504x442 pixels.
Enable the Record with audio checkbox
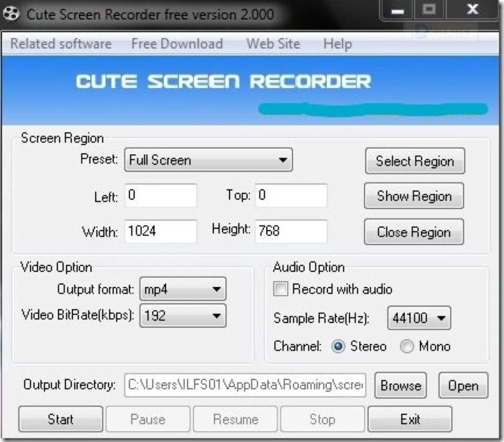point(280,289)
